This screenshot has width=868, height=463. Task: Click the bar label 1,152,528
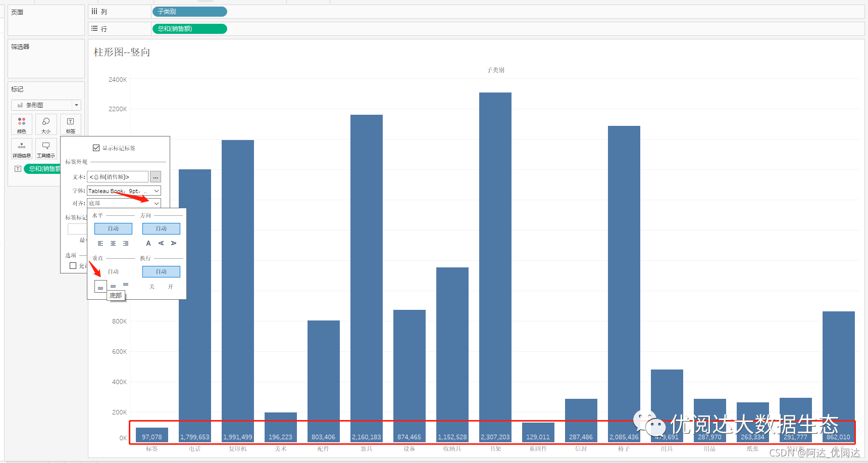(452, 437)
